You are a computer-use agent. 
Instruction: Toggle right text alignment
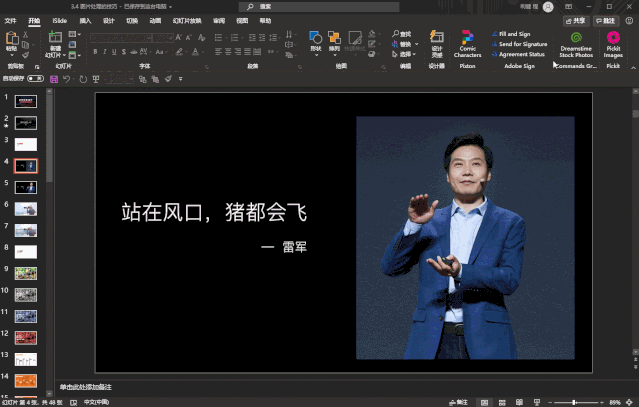click(238, 52)
